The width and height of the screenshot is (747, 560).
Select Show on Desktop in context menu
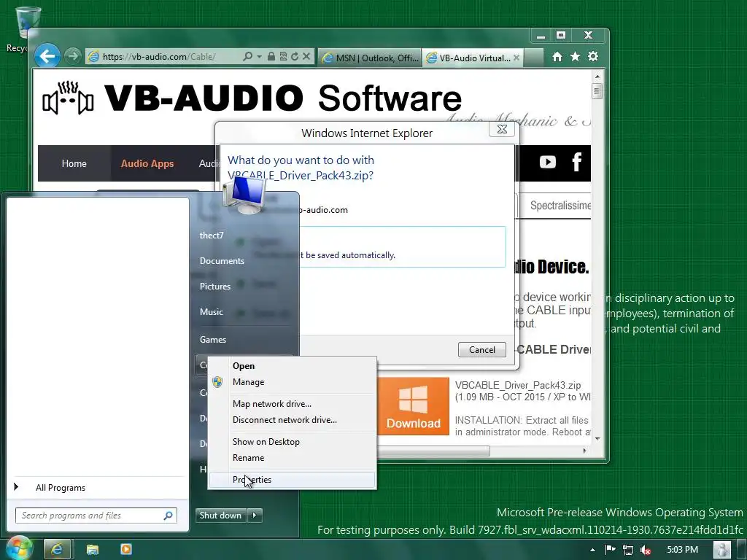click(292, 442)
